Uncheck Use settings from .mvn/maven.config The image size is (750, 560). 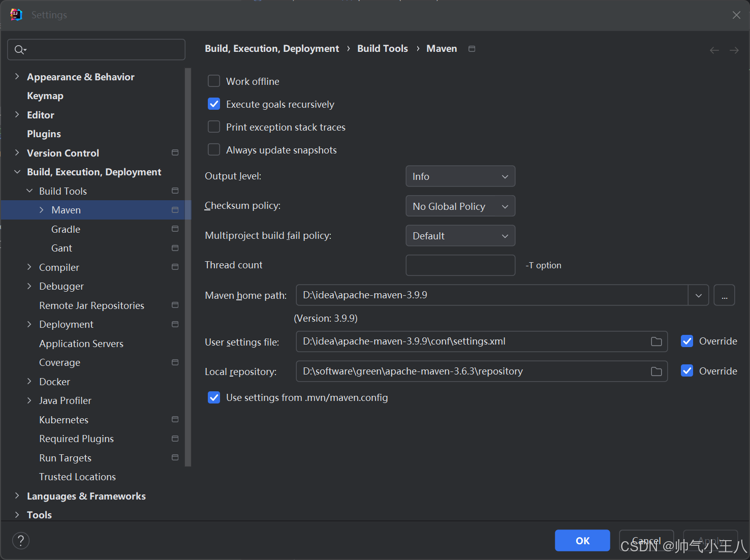coord(214,397)
